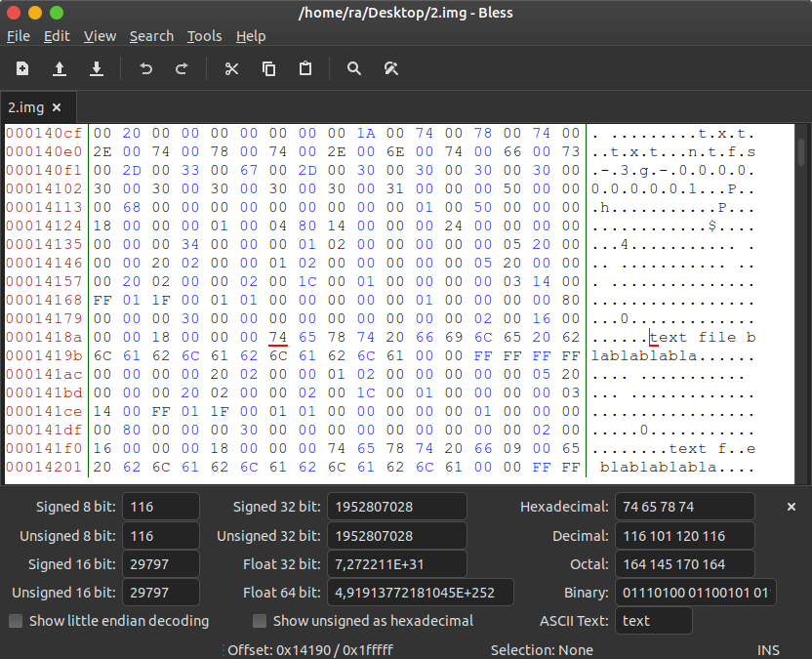This screenshot has height=659, width=812.
Task: Click ASCII text 'blablablabla' in last row
Action: tap(659, 467)
